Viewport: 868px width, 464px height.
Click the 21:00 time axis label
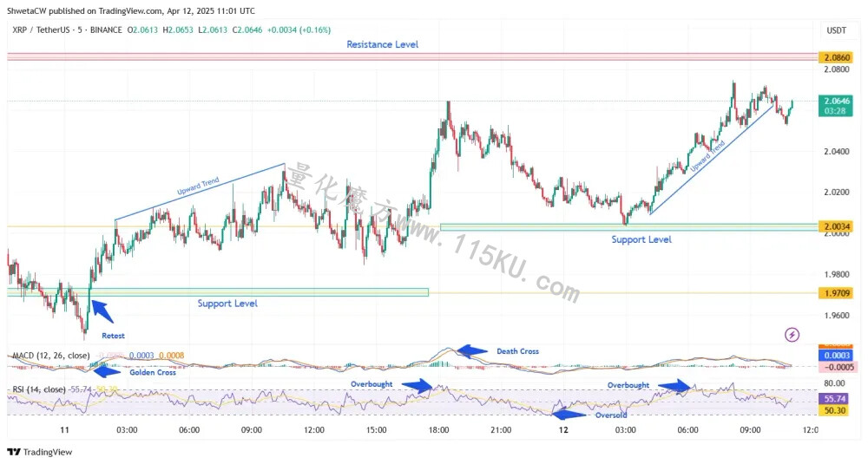[x=501, y=430]
